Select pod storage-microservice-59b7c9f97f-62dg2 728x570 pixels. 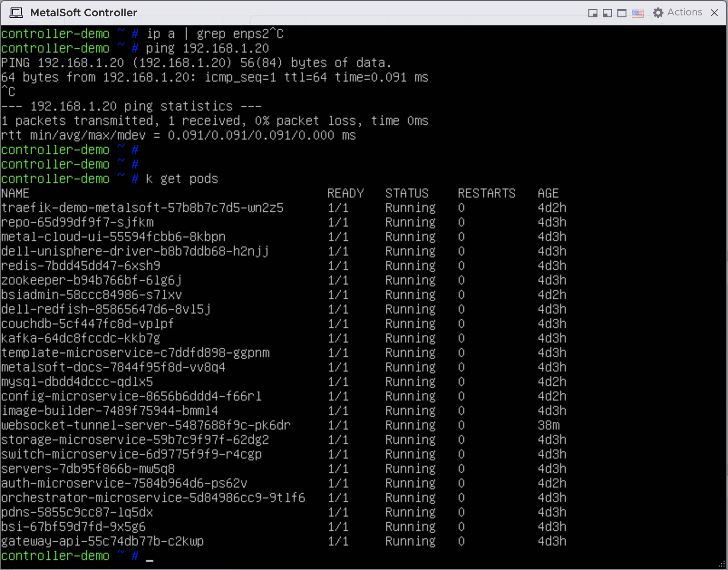(x=135, y=440)
